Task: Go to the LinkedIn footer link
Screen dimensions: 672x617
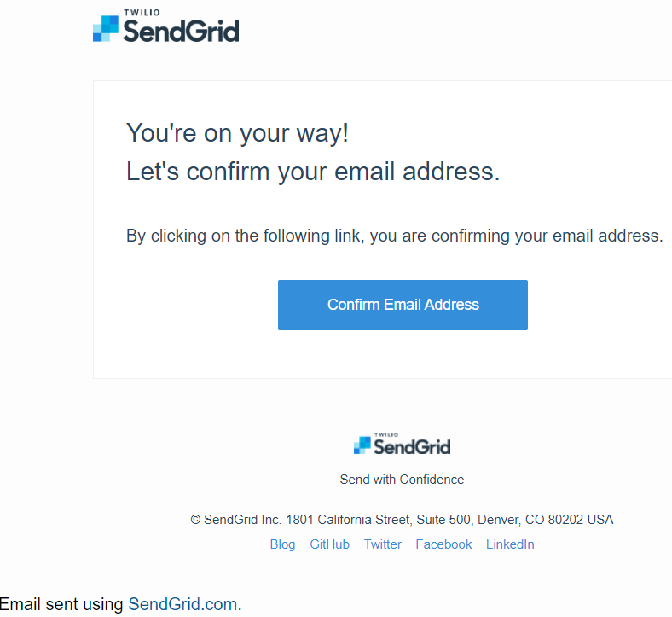Action: click(x=510, y=544)
